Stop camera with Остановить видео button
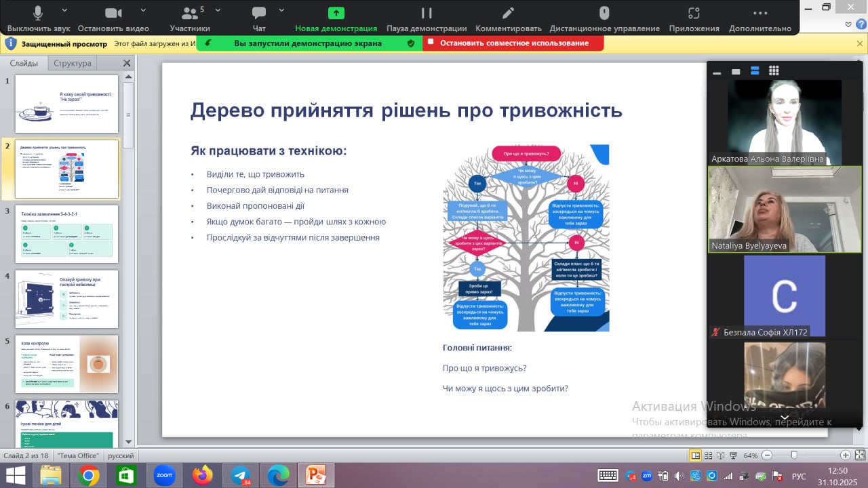Viewport: 868px width, 488px height. [113, 14]
